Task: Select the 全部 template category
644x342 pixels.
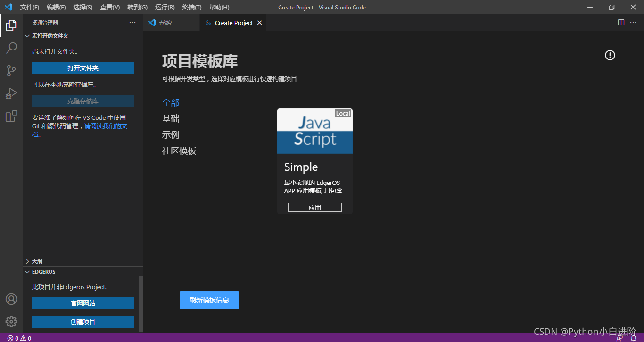Action: point(171,102)
